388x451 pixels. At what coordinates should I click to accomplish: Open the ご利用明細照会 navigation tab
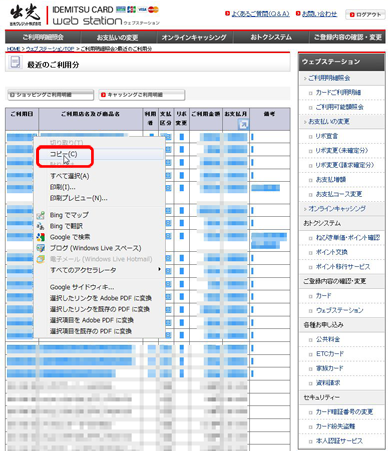43,37
